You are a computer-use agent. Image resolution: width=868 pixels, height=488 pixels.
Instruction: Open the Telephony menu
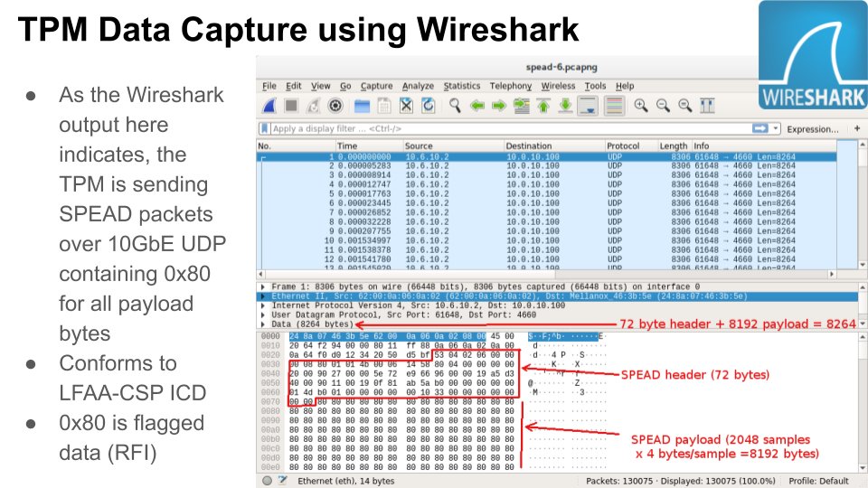tap(510, 86)
